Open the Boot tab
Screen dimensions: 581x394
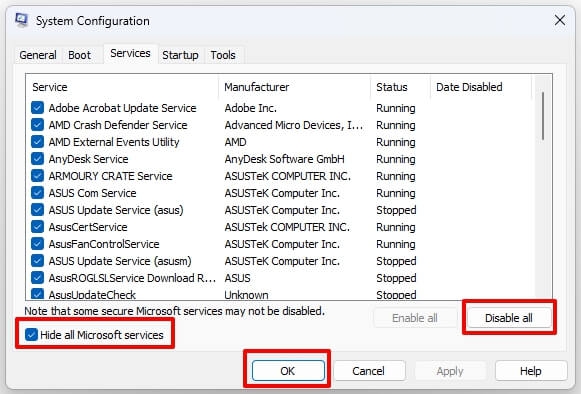click(79, 55)
